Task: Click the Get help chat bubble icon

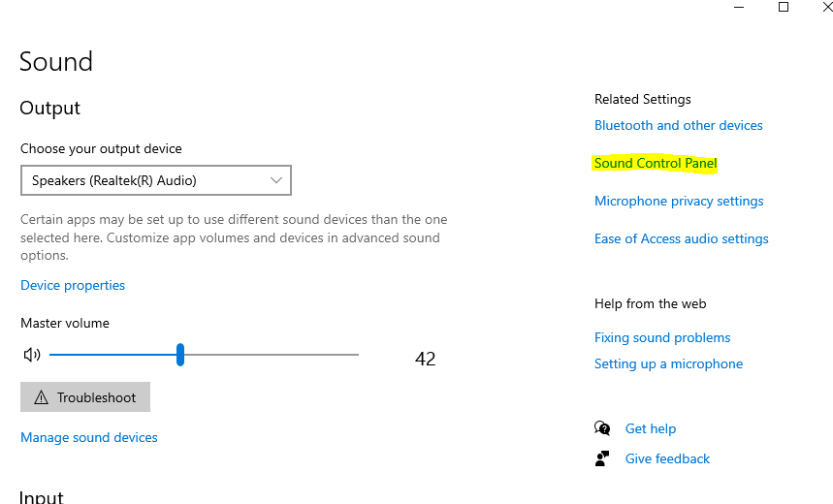Action: [603, 428]
